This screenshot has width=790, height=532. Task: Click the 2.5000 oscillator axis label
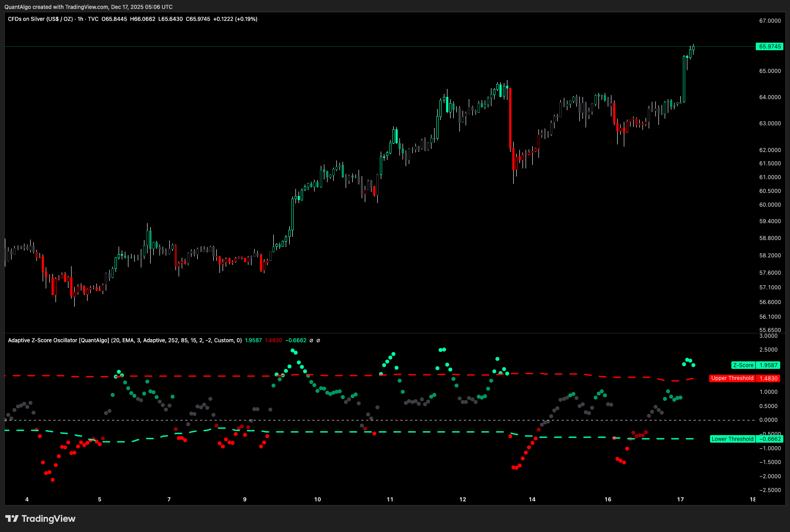coord(769,350)
